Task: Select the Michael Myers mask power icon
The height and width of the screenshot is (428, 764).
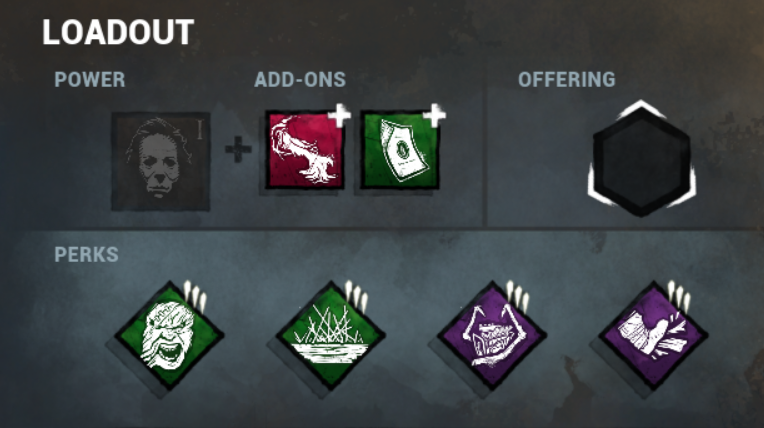Action: click(x=160, y=161)
